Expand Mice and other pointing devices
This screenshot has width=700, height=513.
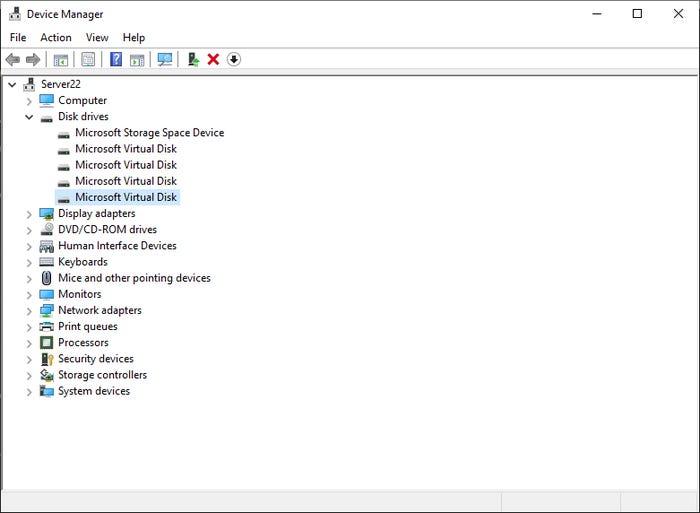point(29,279)
